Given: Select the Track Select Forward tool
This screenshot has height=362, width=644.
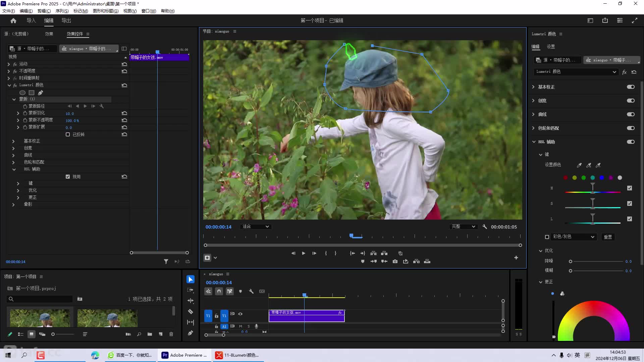Looking at the screenshot, I should tap(191, 290).
